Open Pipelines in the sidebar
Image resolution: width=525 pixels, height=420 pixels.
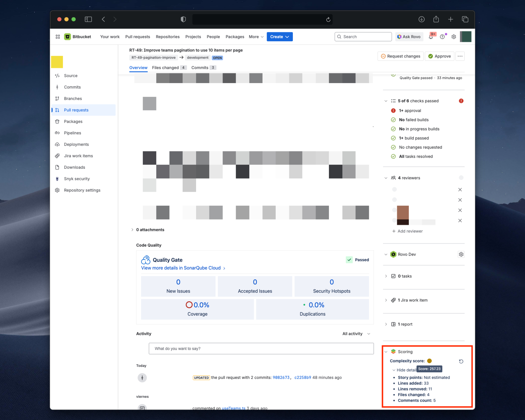72,133
